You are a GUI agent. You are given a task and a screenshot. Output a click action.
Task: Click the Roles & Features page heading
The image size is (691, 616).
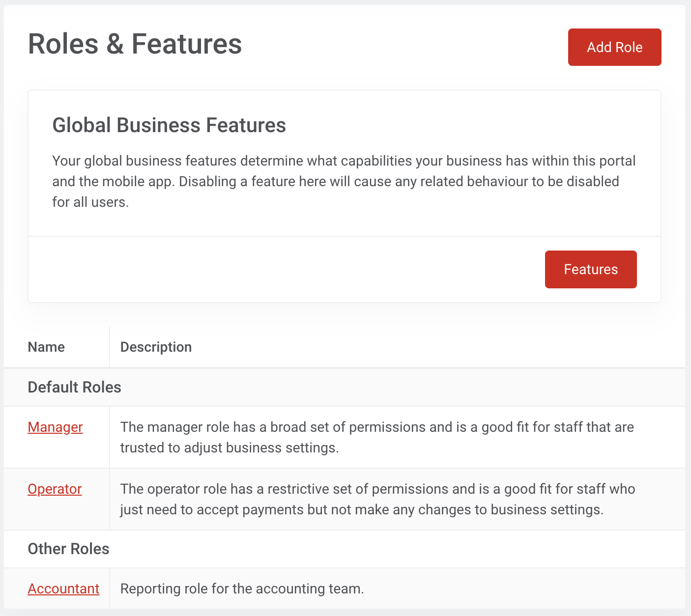pyautogui.click(x=135, y=44)
